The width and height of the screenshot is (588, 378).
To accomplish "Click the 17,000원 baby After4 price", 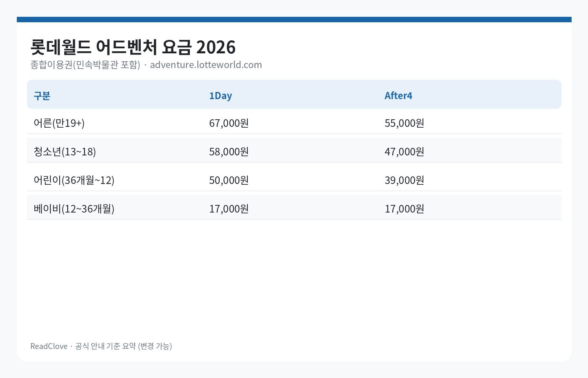I will pos(404,209).
